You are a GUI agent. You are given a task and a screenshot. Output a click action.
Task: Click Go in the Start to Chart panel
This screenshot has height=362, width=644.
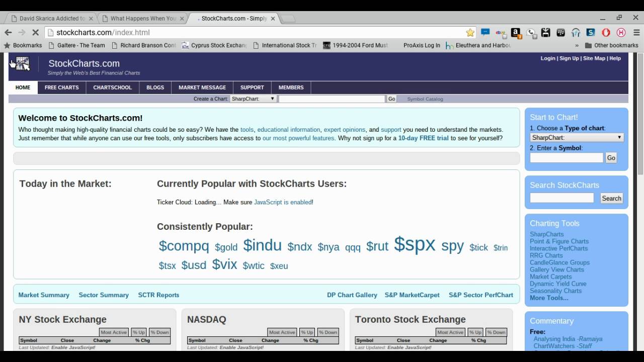611,158
